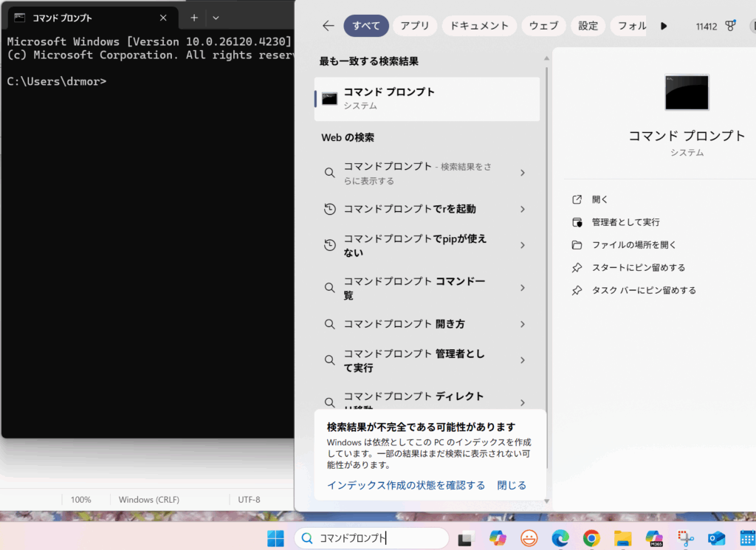The width and height of the screenshot is (756, 550).
Task: Select the コマンド プロンプト terminal tab
Action: 93,18
